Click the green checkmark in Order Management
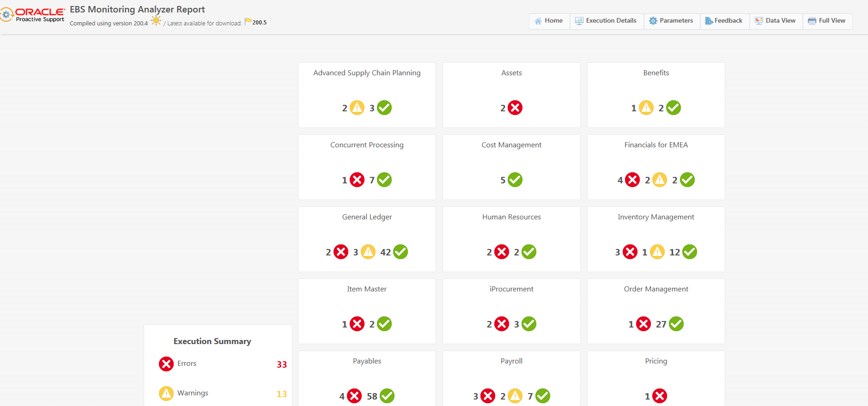868x406 pixels. tap(676, 324)
